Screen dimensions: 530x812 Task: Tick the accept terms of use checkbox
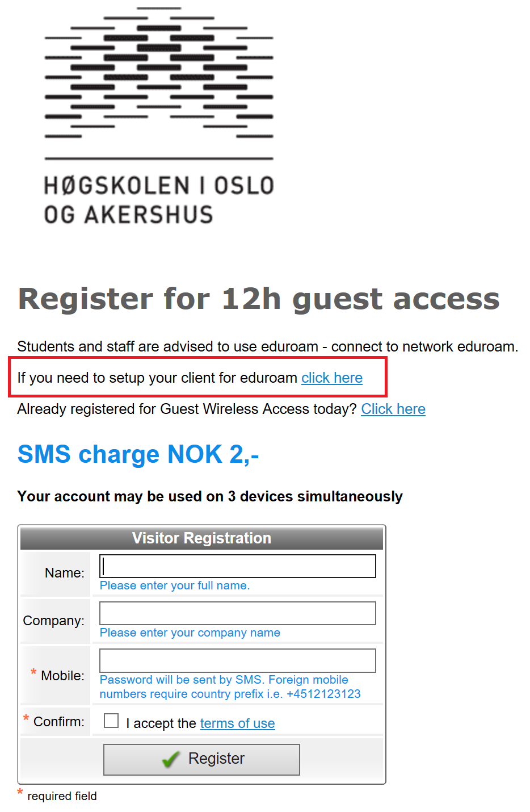coord(111,721)
